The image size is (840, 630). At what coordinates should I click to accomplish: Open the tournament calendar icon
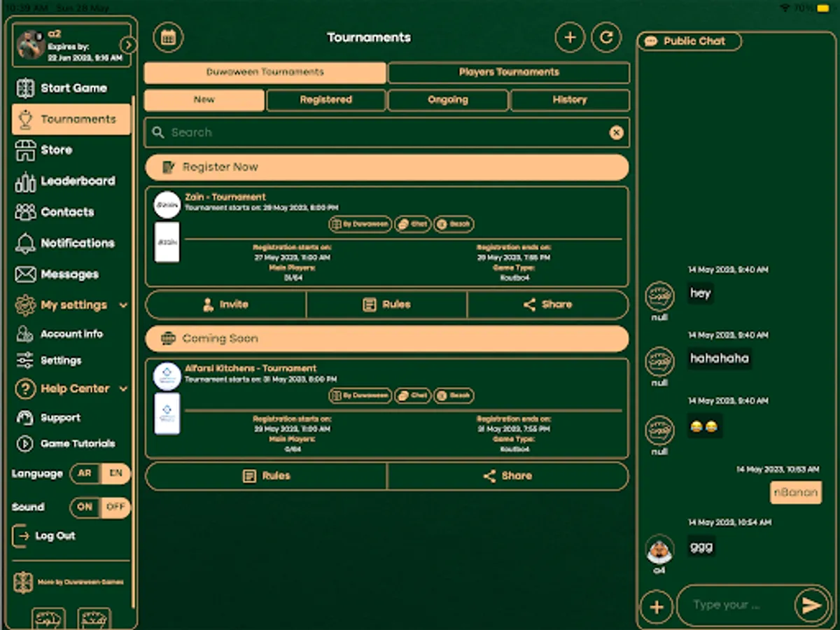coord(168,38)
